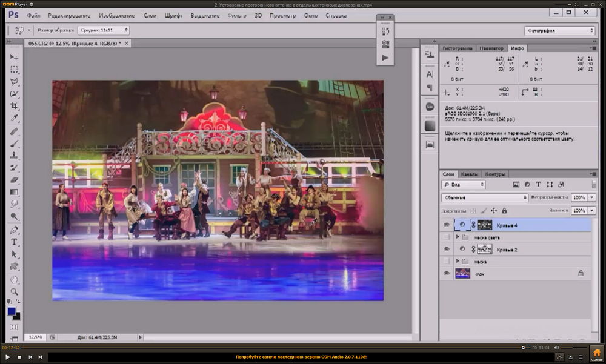
Task: Open the Обычные blend mode dropdown
Action: tap(485, 197)
